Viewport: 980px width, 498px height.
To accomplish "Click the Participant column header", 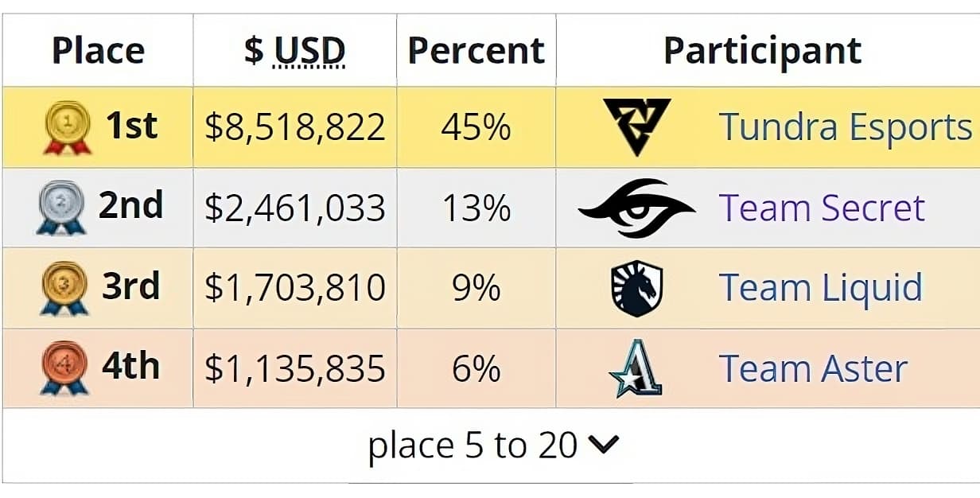I will (762, 51).
